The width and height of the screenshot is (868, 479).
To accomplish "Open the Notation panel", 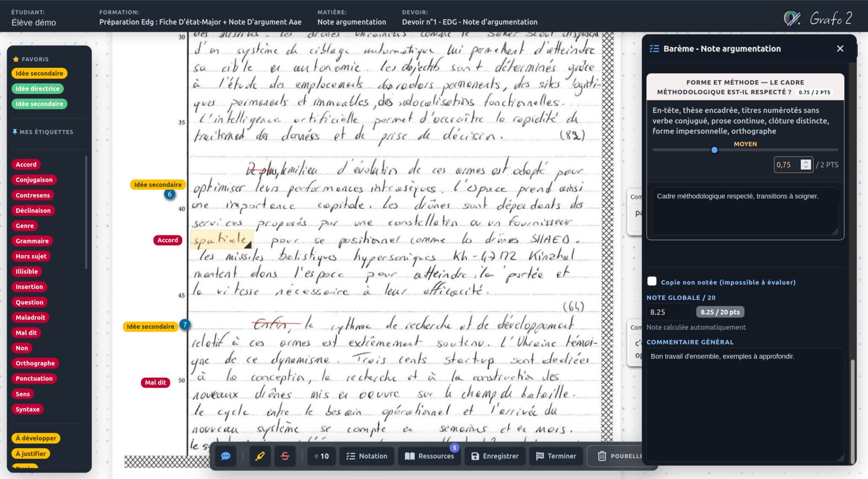I will click(x=367, y=456).
